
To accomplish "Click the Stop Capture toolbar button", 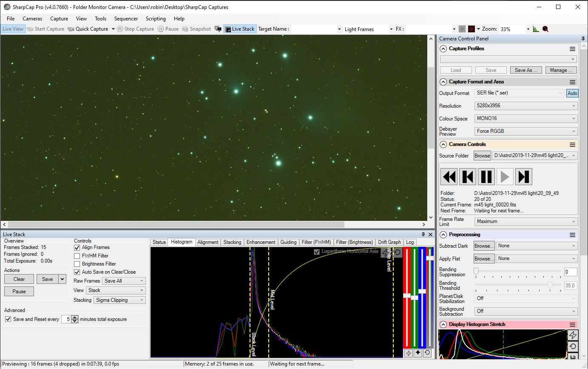I will click(135, 29).
